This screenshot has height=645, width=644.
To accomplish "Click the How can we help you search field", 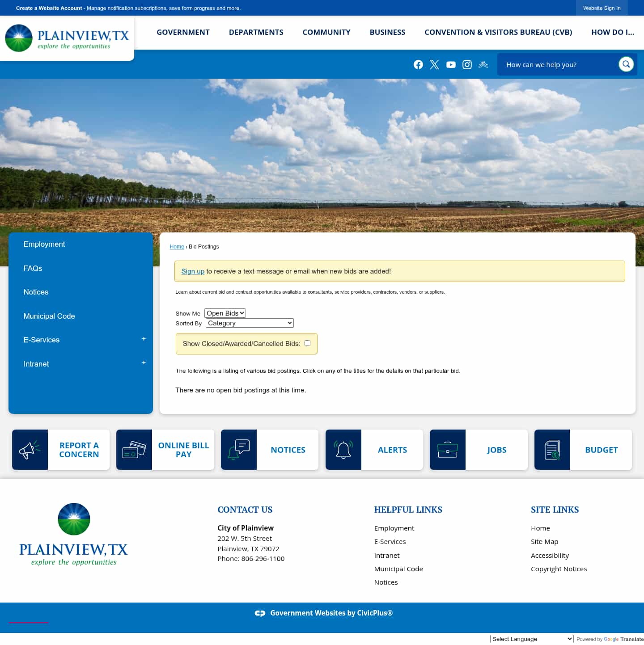I will click(x=559, y=64).
